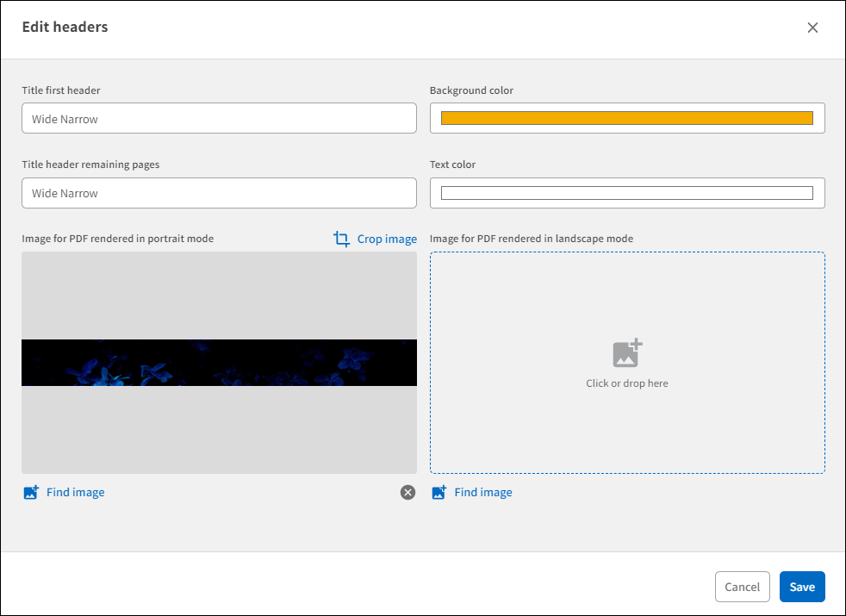Remove the portrait image with the X icon
The height and width of the screenshot is (616, 846).
[x=407, y=492]
